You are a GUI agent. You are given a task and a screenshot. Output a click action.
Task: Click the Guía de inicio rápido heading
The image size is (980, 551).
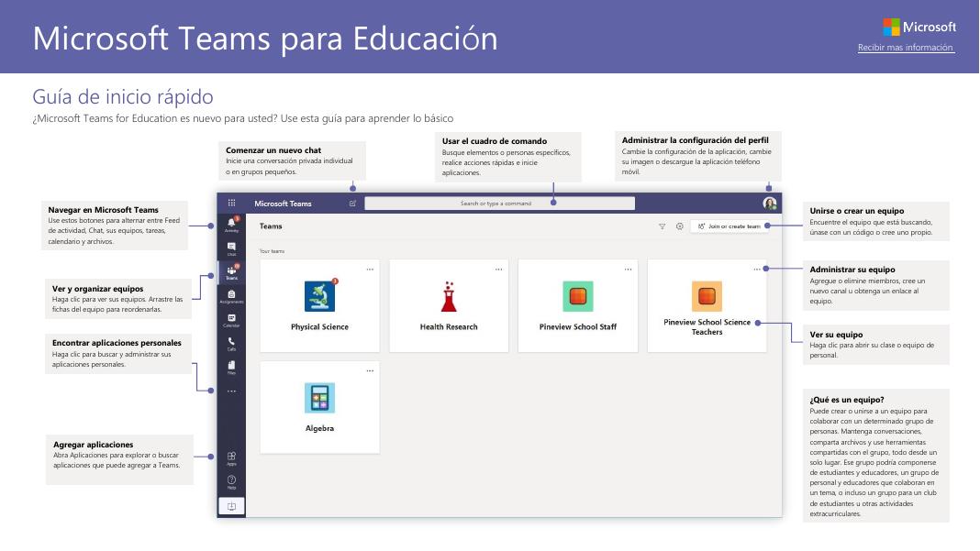(x=123, y=97)
